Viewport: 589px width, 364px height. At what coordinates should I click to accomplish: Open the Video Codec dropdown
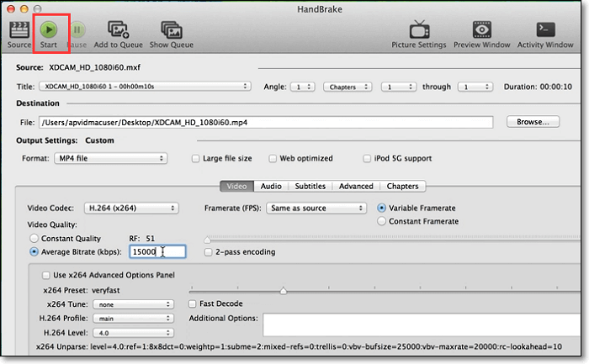pos(129,208)
